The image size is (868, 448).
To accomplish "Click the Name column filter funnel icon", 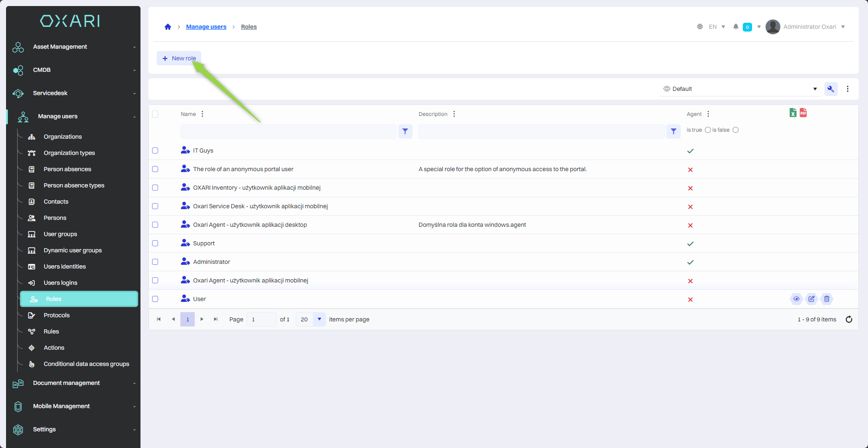I will pos(405,132).
